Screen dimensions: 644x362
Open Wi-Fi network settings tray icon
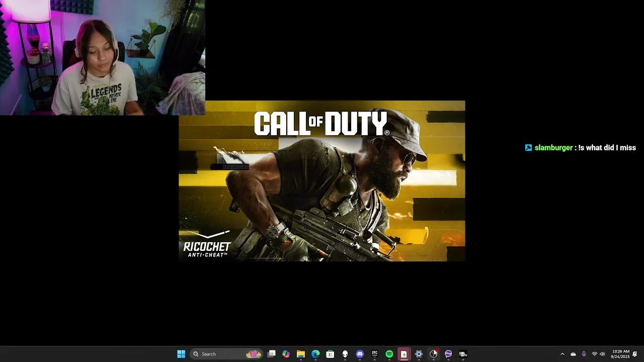pyautogui.click(x=594, y=354)
